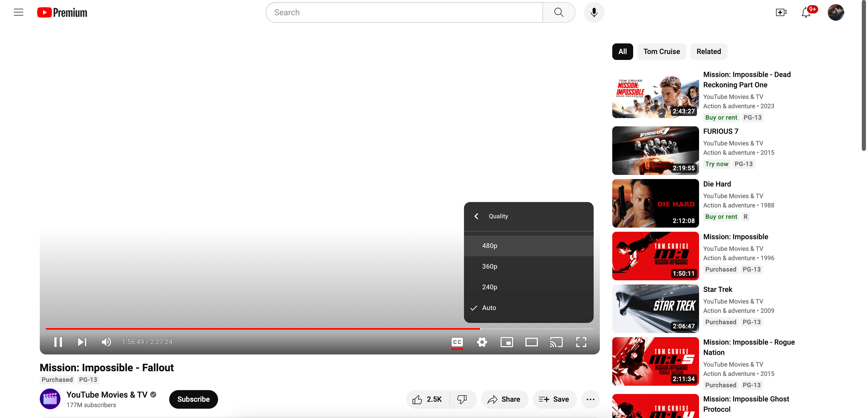The width and height of the screenshot is (868, 418).
Task: Start a voice search
Action: (x=593, y=12)
